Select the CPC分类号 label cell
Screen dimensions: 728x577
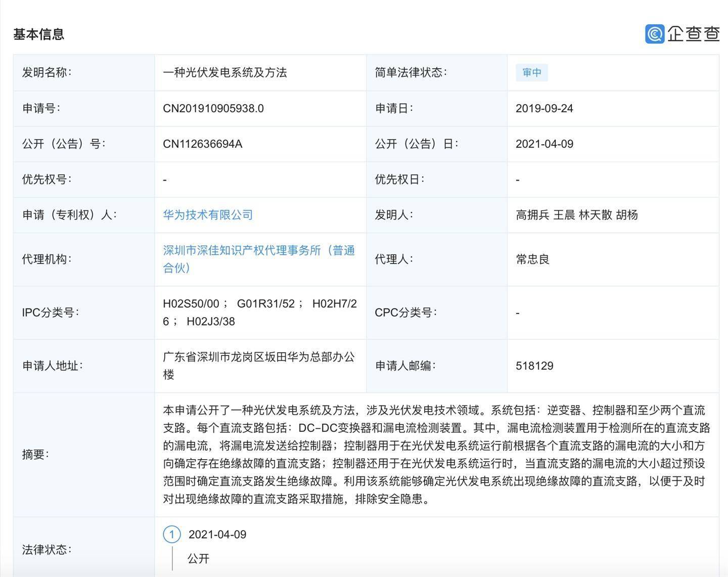coord(437,313)
